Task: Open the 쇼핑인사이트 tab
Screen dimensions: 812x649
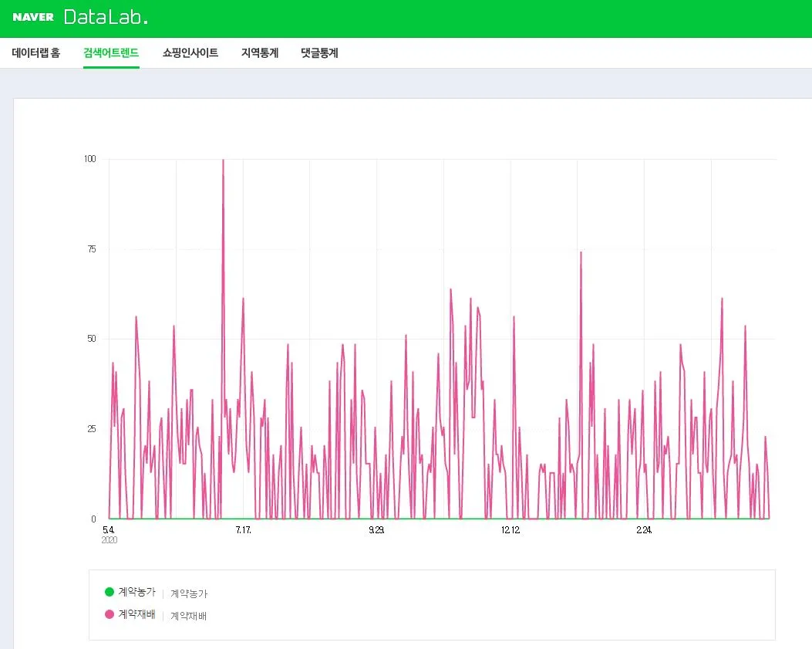Action: (190, 53)
